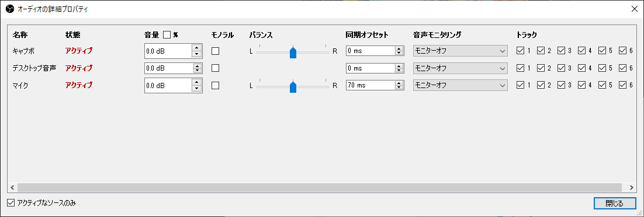Open 音声モニタリング dropdown for キャプボ

tap(461, 51)
